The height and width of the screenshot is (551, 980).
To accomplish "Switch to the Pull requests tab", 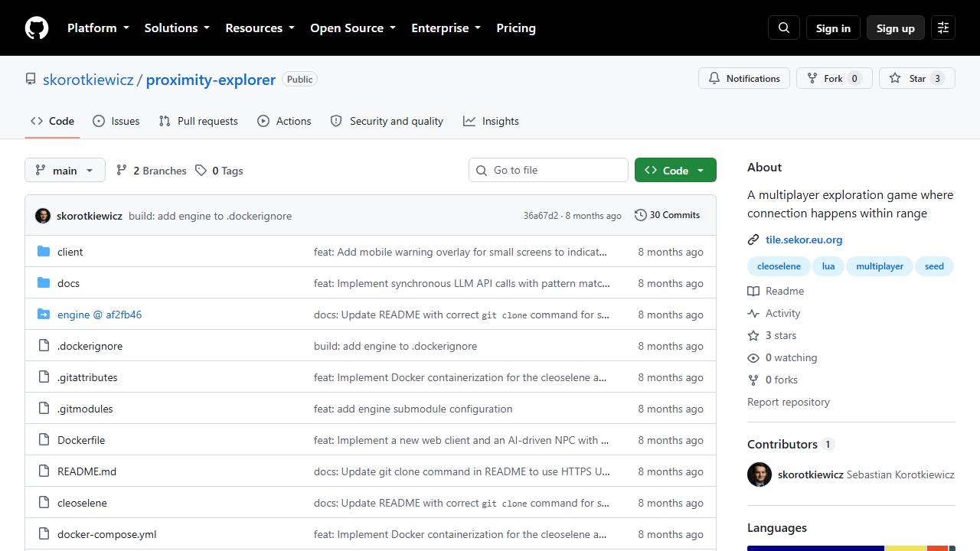I will click(x=198, y=121).
